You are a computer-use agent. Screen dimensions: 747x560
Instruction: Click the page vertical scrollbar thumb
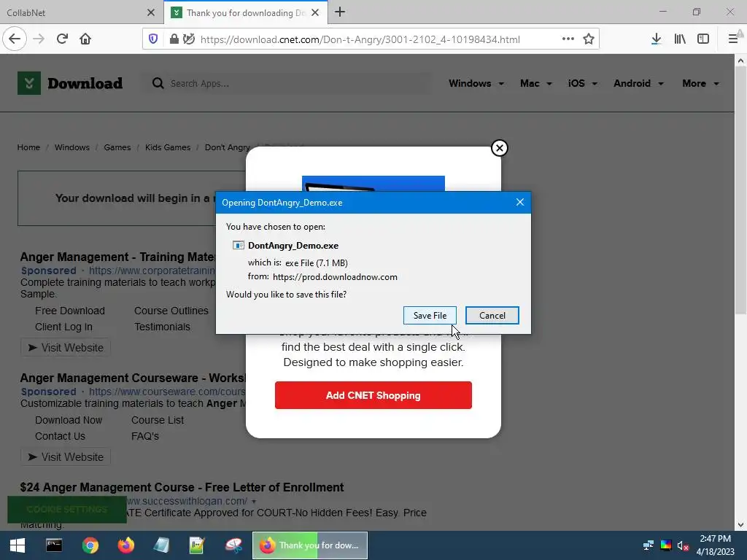[740, 190]
